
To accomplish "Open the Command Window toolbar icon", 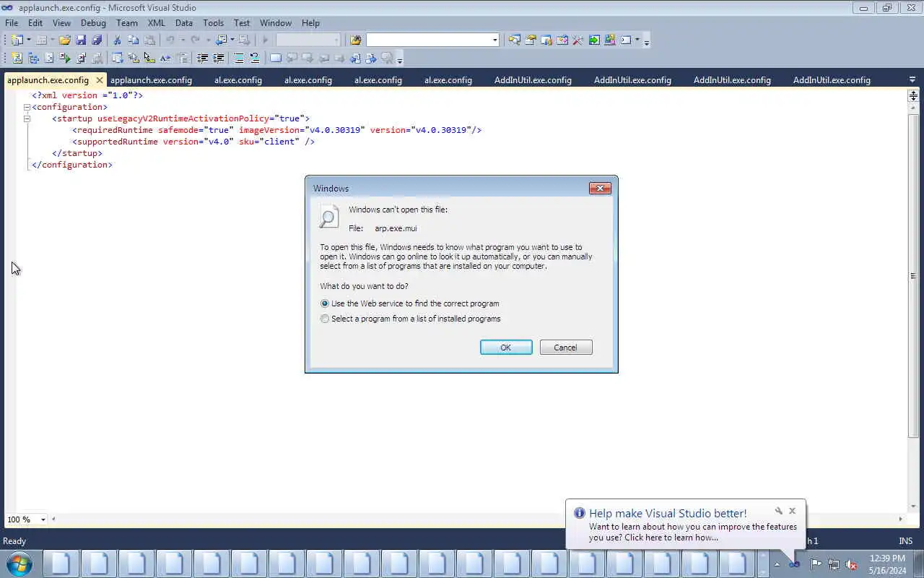I will click(x=626, y=40).
